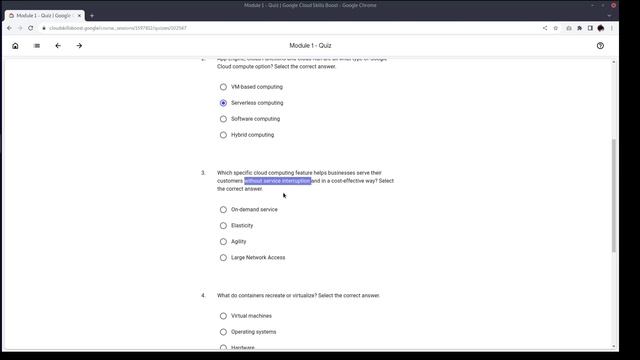Select Software computing option
Viewport: 640px width, 360px height.
pos(223,119)
